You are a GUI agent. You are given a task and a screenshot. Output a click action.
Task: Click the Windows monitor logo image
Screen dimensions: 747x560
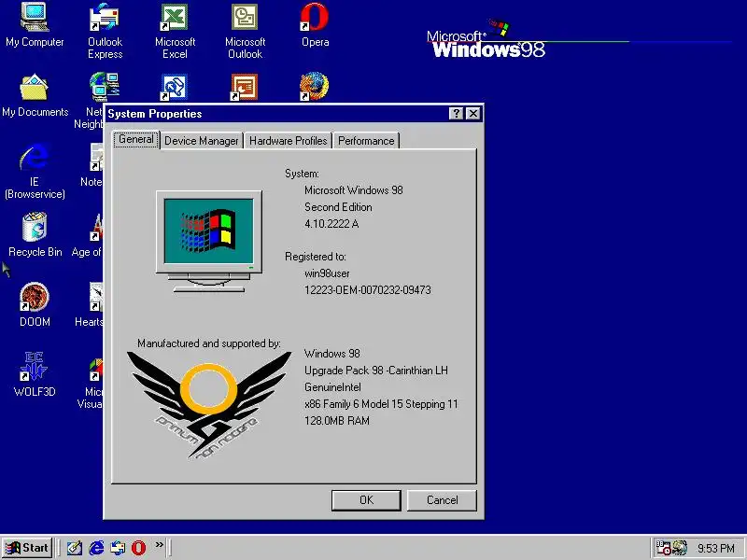(208, 241)
